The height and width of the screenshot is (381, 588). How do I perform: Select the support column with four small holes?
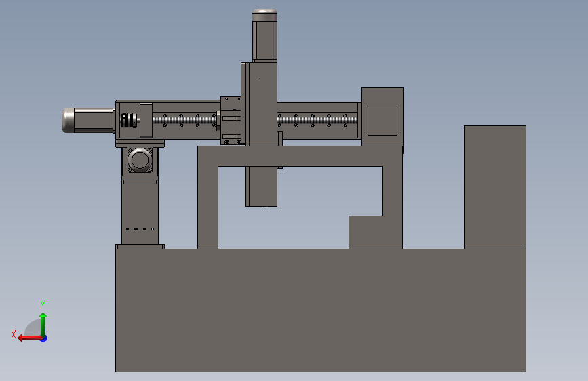pos(140,214)
